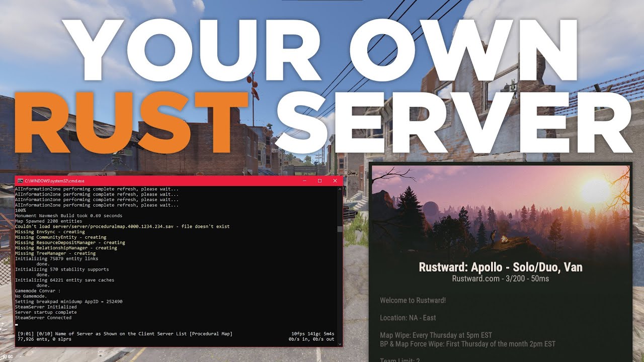Click the "Map Spawned 2208 entities" line

click(x=48, y=221)
